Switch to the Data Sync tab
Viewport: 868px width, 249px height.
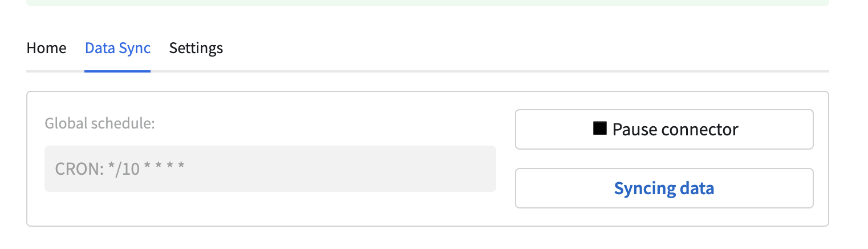117,48
